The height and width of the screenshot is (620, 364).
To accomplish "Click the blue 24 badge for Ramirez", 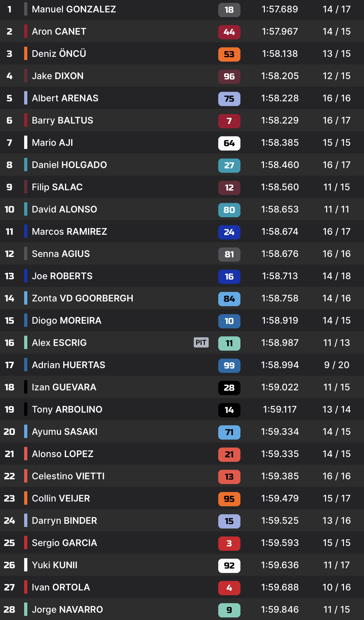I will [229, 232].
